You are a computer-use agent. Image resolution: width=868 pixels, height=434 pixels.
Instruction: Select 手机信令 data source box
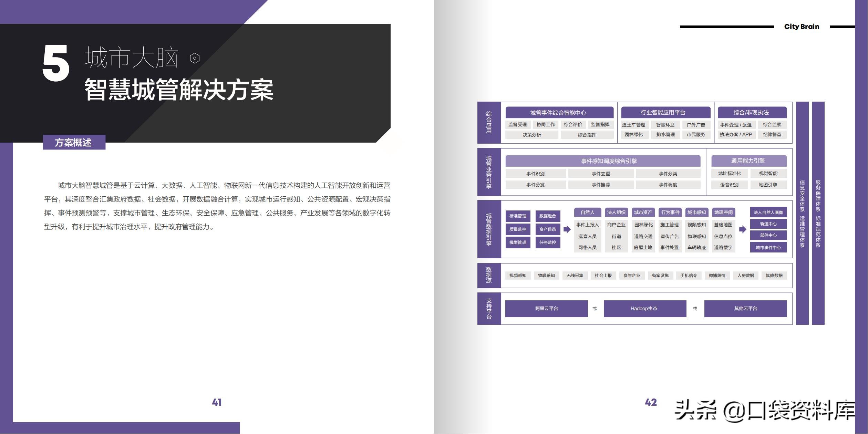(x=689, y=276)
